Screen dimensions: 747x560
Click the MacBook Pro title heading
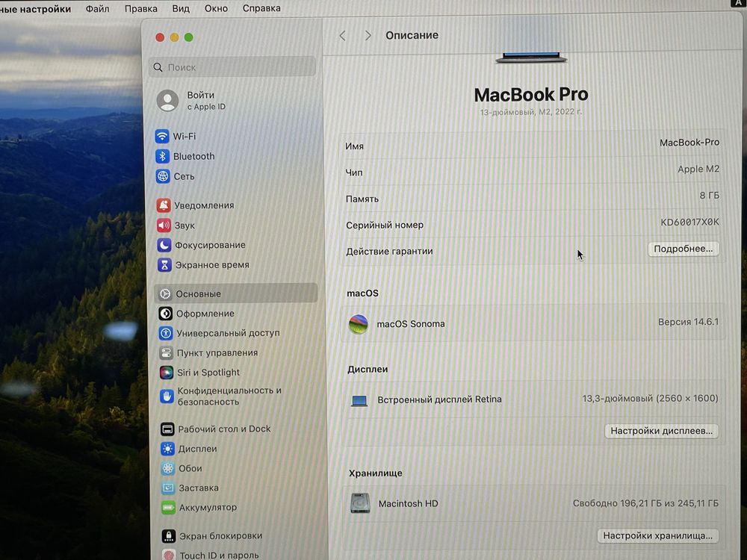click(x=531, y=95)
